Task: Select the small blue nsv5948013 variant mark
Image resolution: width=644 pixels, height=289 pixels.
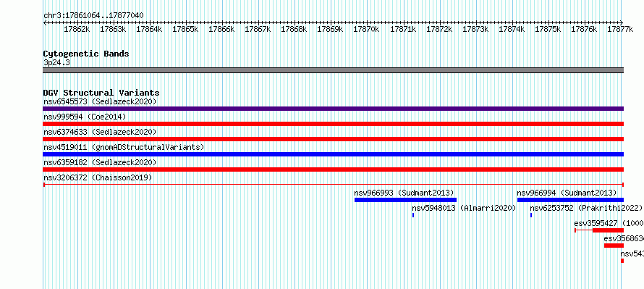Action: click(413, 215)
